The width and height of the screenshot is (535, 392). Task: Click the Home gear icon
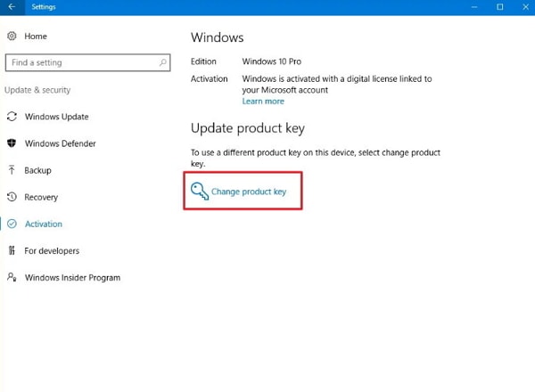pyautogui.click(x=12, y=37)
